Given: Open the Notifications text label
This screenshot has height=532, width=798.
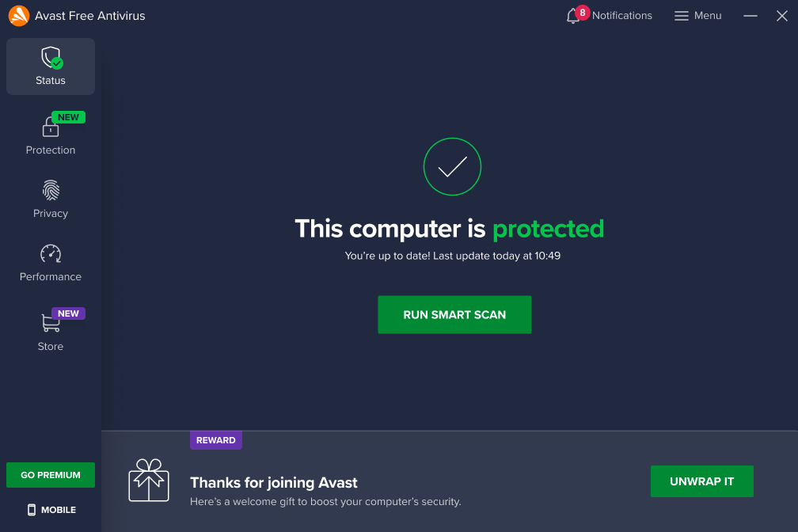Looking at the screenshot, I should [622, 16].
